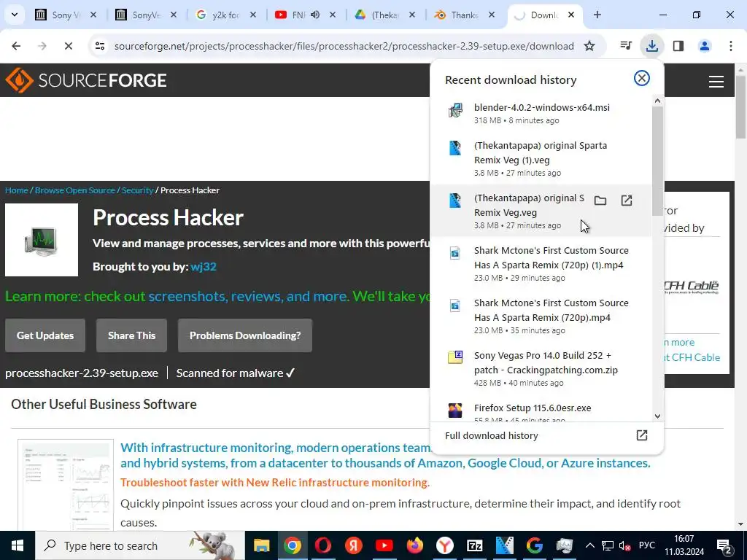This screenshot has width=747, height=560.
Task: Open original Sparta Remix Veg (1).veg entry
Action: coord(541,158)
